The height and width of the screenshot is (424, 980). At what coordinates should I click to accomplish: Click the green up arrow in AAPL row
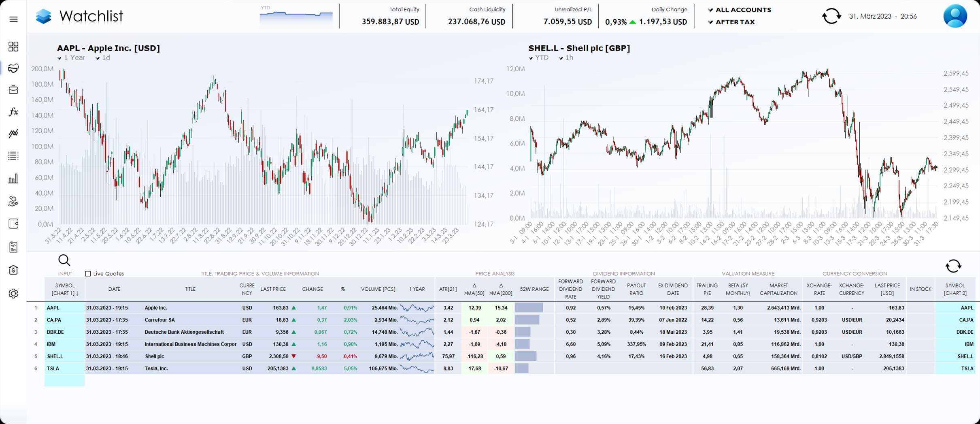[294, 308]
